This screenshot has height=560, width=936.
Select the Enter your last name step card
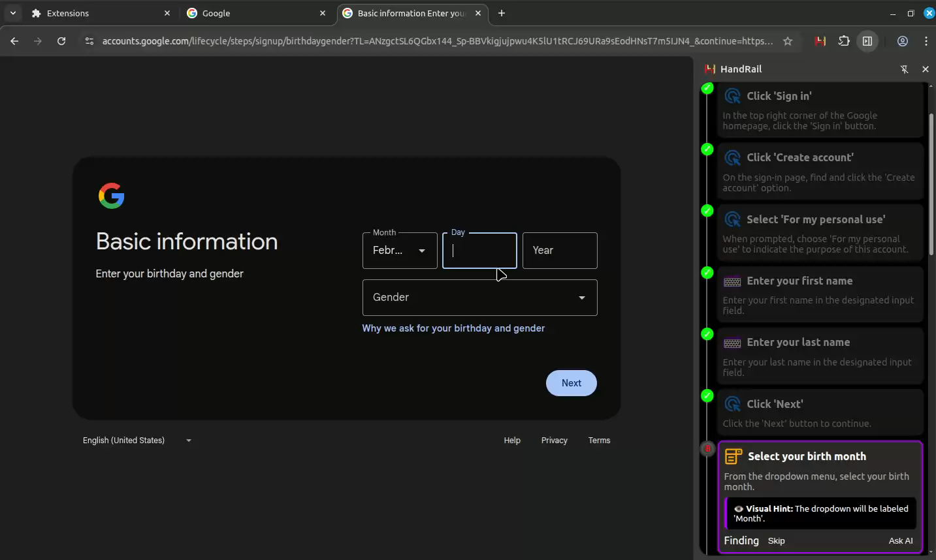click(820, 356)
